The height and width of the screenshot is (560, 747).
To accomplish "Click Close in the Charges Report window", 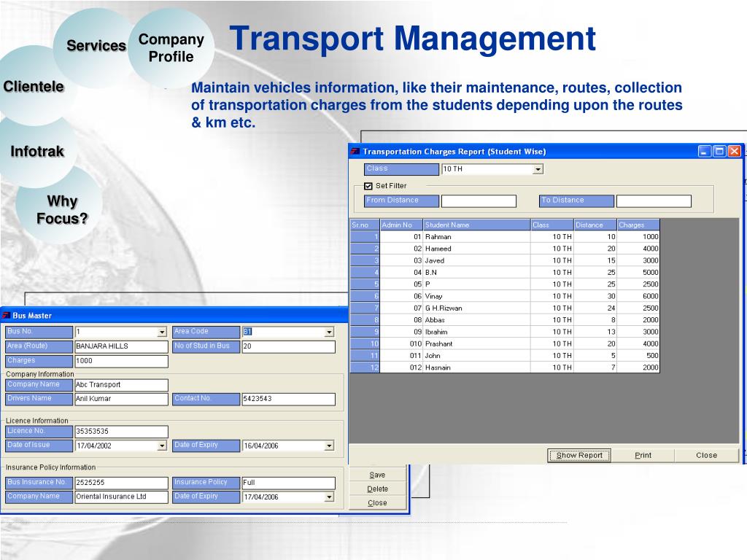I will [x=706, y=455].
